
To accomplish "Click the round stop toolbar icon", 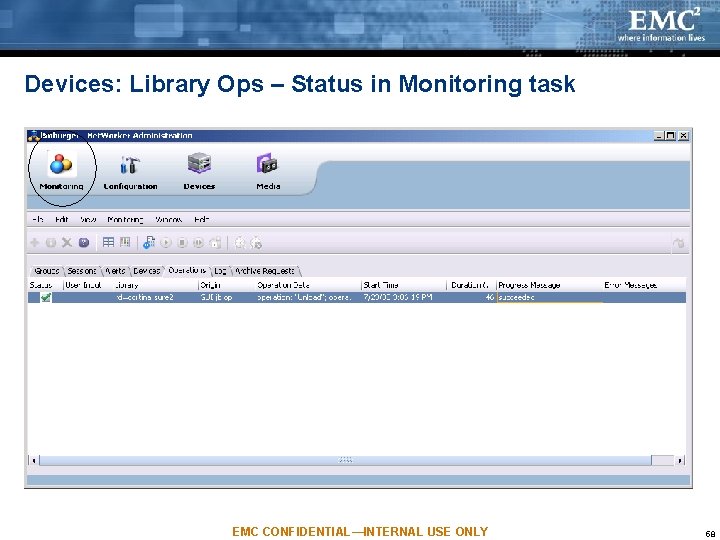I will [182, 242].
